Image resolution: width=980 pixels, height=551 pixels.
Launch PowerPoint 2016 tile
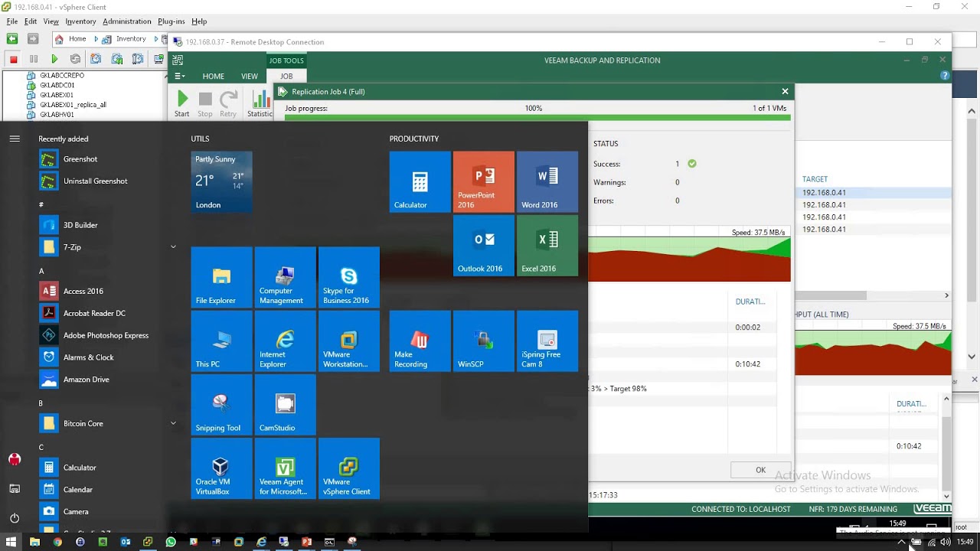tap(483, 181)
